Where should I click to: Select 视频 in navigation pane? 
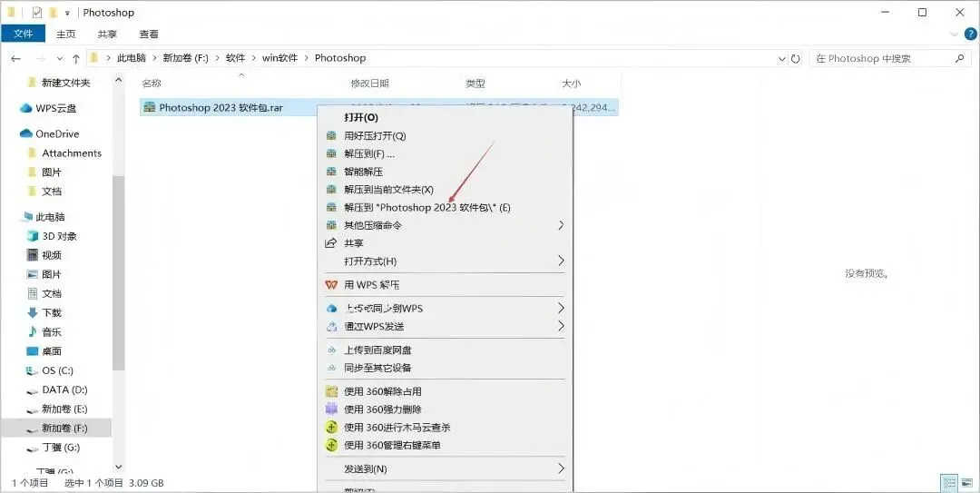52,255
